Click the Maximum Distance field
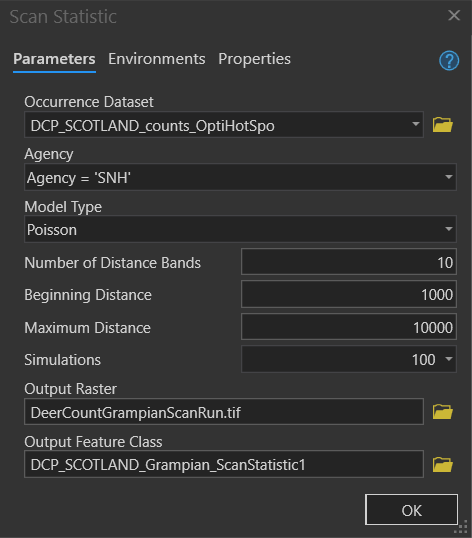Screen dimensions: 472x538 point(349,327)
